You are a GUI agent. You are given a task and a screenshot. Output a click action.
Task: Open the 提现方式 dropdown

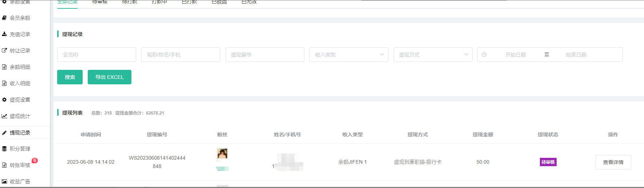click(432, 55)
